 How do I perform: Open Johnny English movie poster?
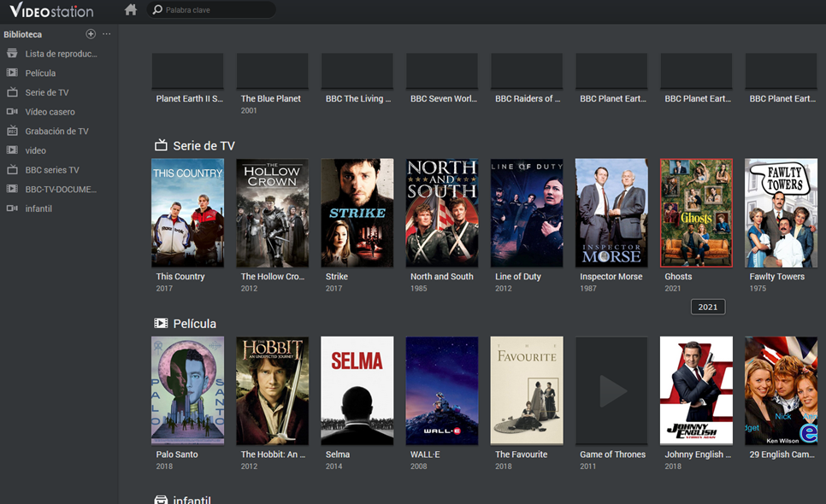point(696,390)
